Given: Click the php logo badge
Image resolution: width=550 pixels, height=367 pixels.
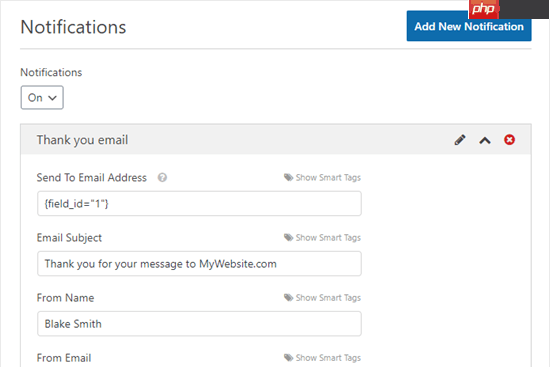Looking at the screenshot, I should coord(484,8).
